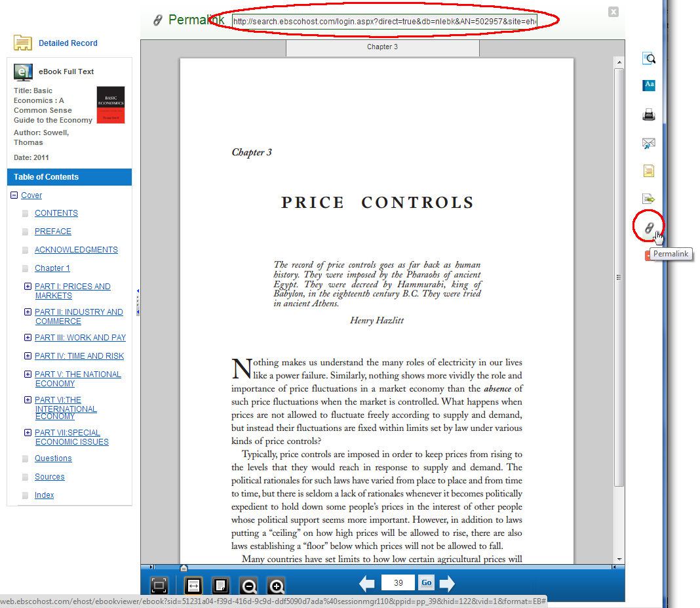Open the Cover link
Screen dimensions: 700x608
tap(31, 195)
